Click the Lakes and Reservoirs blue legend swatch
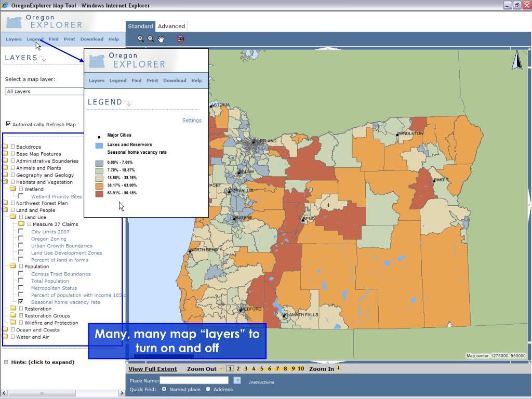The image size is (532, 399). click(x=99, y=145)
